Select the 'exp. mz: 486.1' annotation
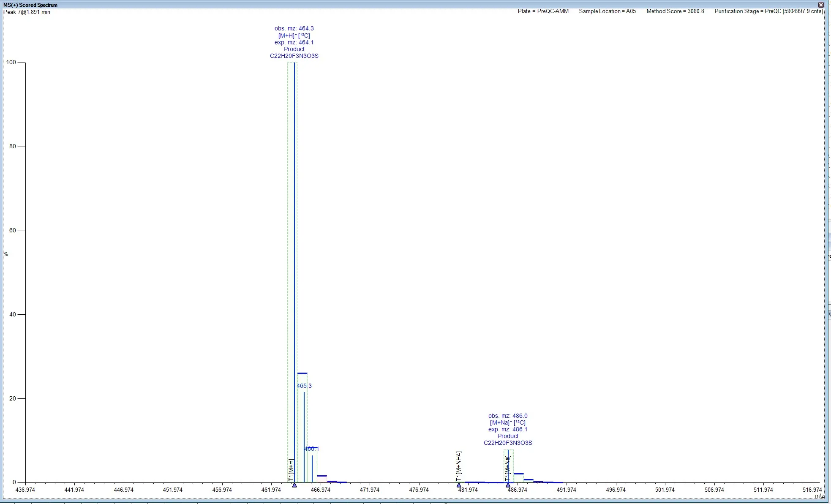The height and width of the screenshot is (504, 831). (508, 429)
